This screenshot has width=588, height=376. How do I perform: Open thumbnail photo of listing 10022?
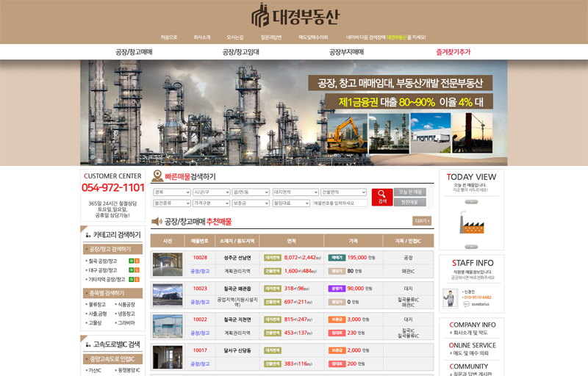[168, 326]
